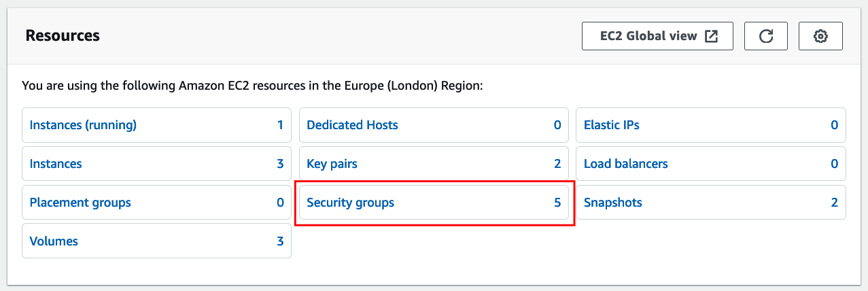Refresh the EC2 resources list

pos(766,36)
